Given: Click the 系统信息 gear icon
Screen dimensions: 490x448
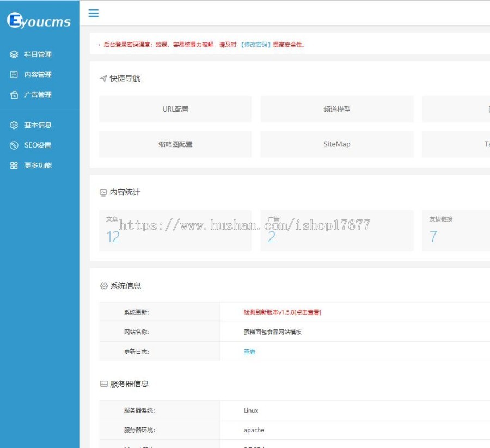Looking at the screenshot, I should click(x=103, y=286).
